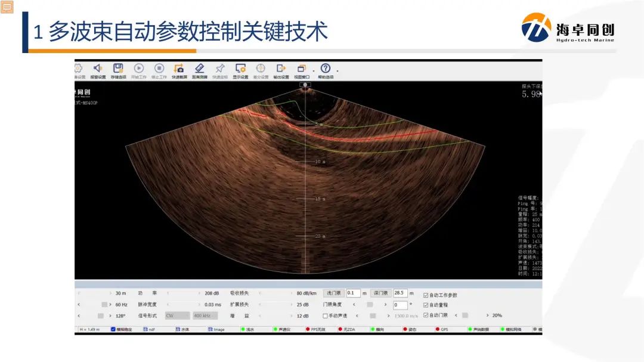Click the 浅门限 shallow gate button

(333, 293)
